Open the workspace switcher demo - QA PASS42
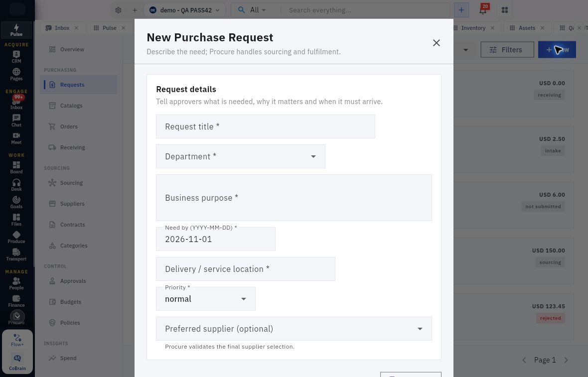 [184, 10]
